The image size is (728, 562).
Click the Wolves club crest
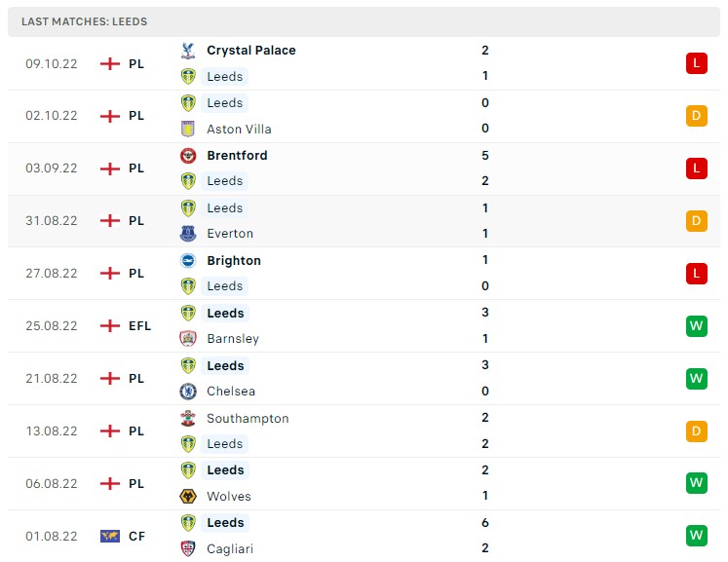pyautogui.click(x=188, y=497)
